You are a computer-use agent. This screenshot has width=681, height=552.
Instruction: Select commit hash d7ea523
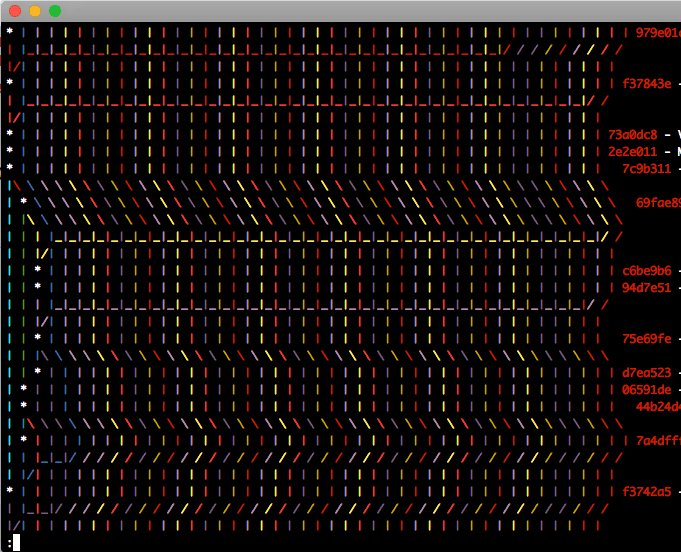(646, 373)
